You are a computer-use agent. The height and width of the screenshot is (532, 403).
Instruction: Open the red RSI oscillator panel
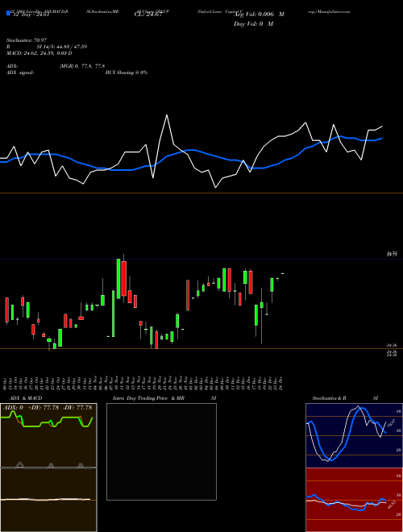[354, 500]
